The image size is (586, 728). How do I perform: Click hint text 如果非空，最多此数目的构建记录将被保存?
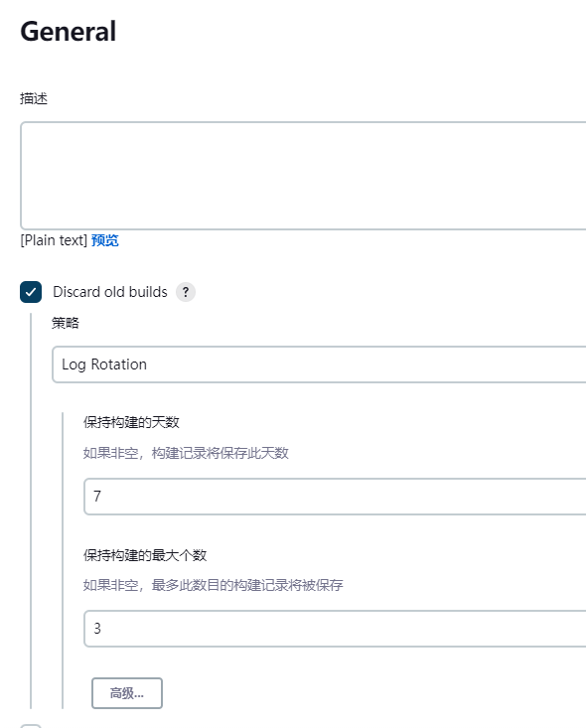coord(214,585)
